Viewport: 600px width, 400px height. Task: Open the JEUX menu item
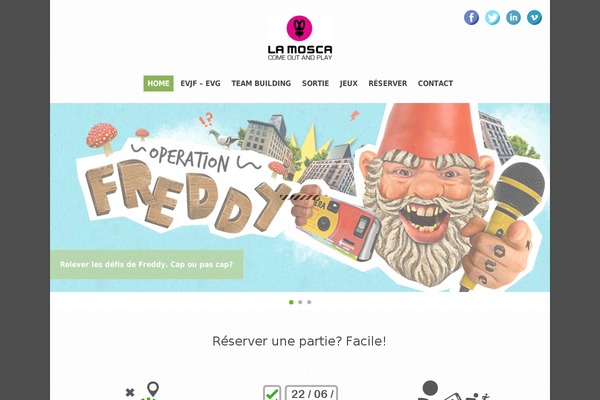[349, 83]
